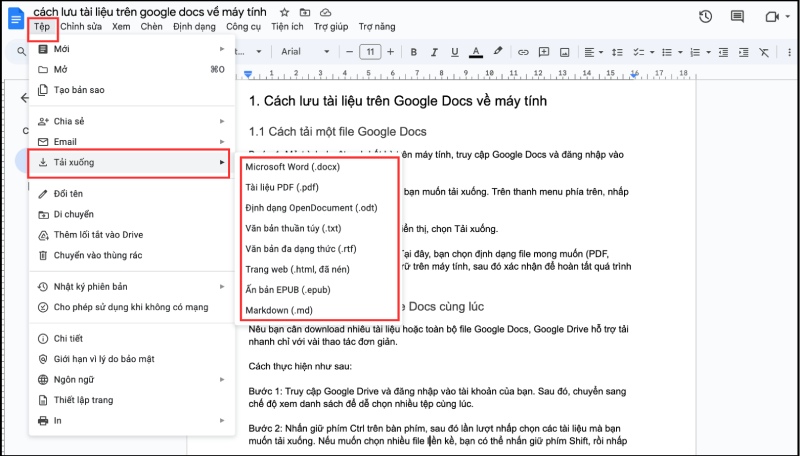Open Thiết lập trang
The image size is (800, 456).
click(x=132, y=400)
